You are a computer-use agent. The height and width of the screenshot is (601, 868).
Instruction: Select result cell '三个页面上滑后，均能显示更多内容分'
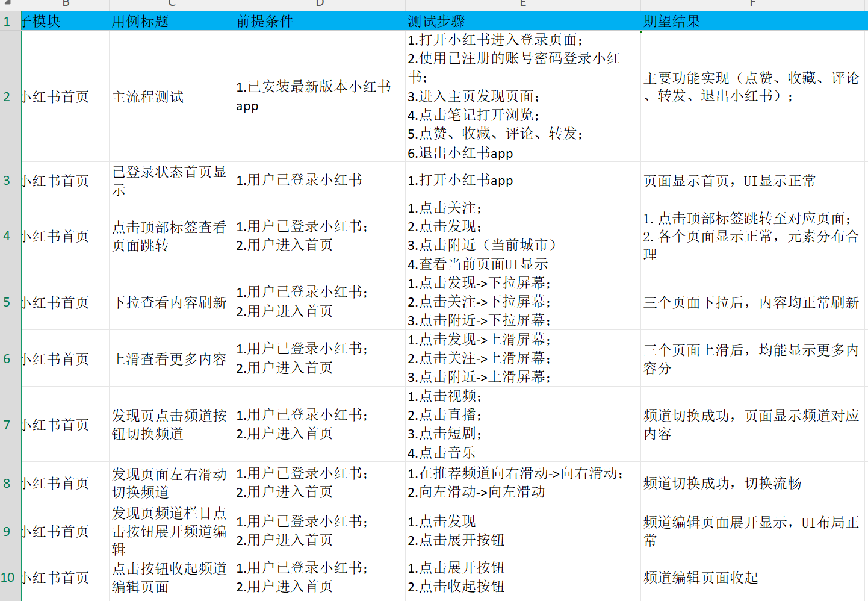754,358
